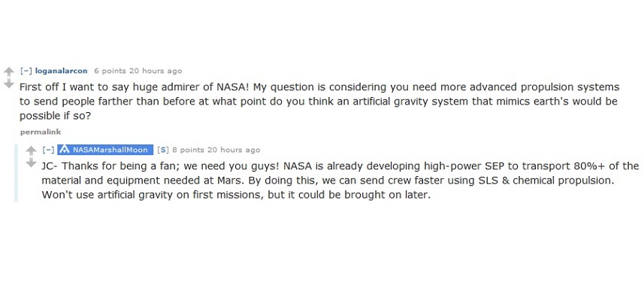Downvote the NASAMarshallMoon reply

32,163
